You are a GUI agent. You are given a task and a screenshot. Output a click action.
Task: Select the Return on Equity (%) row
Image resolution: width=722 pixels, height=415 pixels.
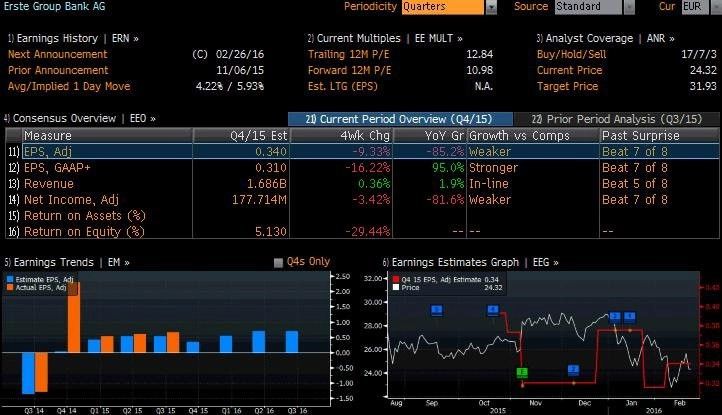(362, 232)
